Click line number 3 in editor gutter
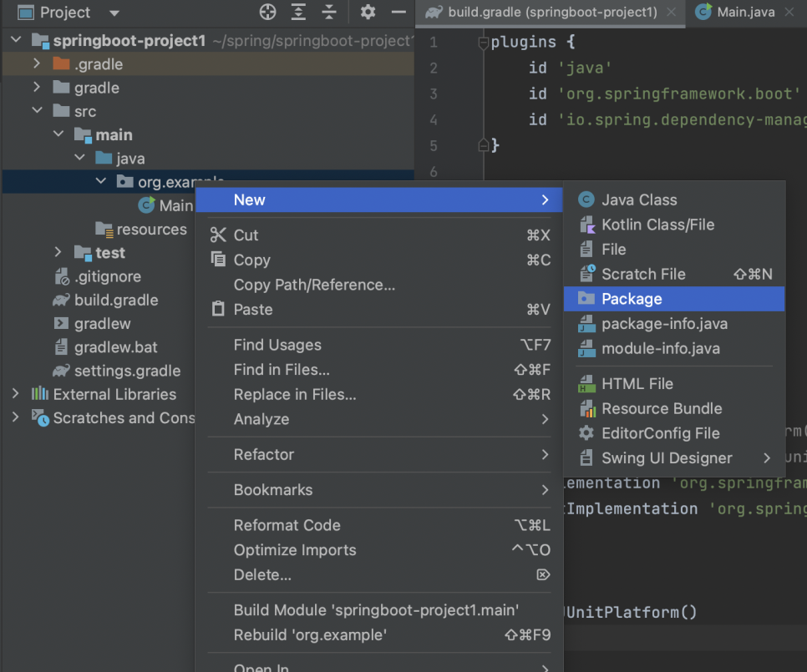This screenshot has width=807, height=672. pos(434,94)
